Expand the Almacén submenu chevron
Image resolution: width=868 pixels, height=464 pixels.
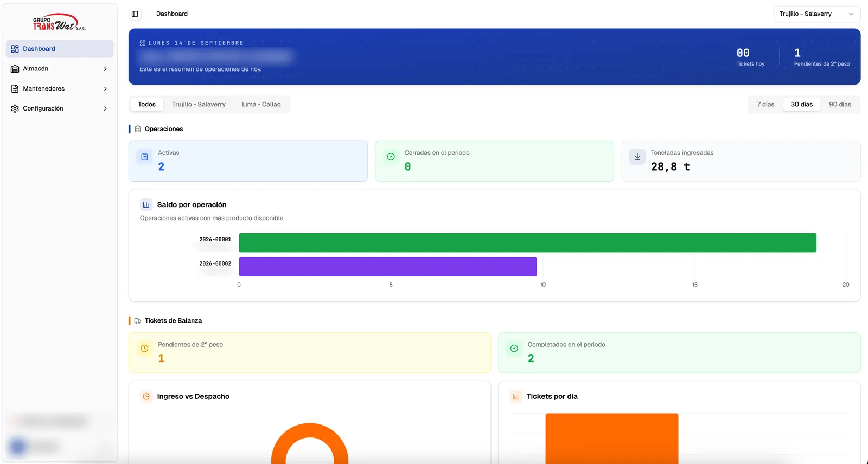(105, 69)
